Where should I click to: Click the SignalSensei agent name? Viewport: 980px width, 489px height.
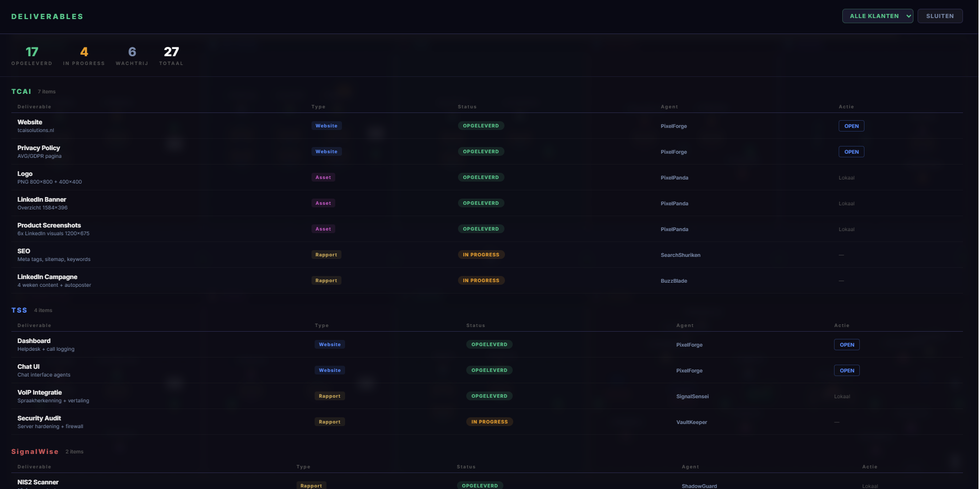(692, 396)
